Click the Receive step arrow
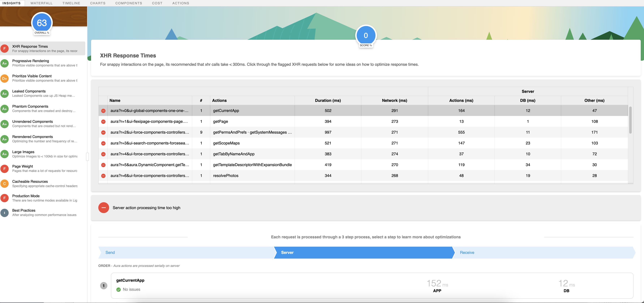Screen dimensions: 644x303 467,253
